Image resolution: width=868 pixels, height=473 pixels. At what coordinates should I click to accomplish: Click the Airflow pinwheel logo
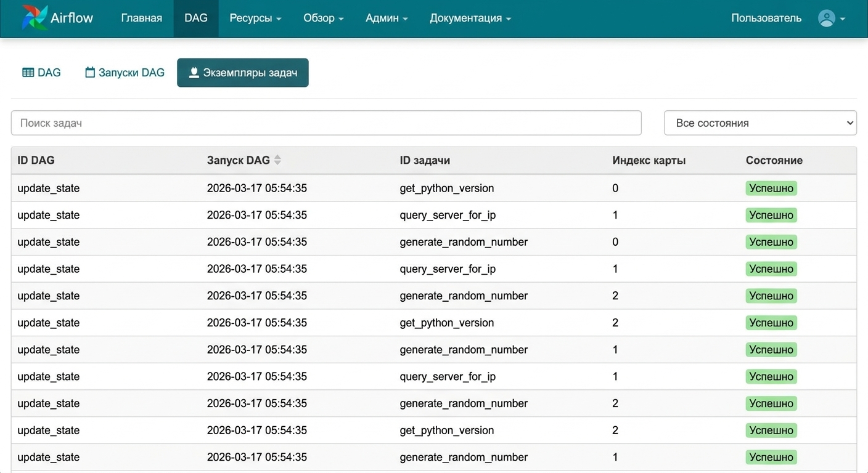(34, 18)
